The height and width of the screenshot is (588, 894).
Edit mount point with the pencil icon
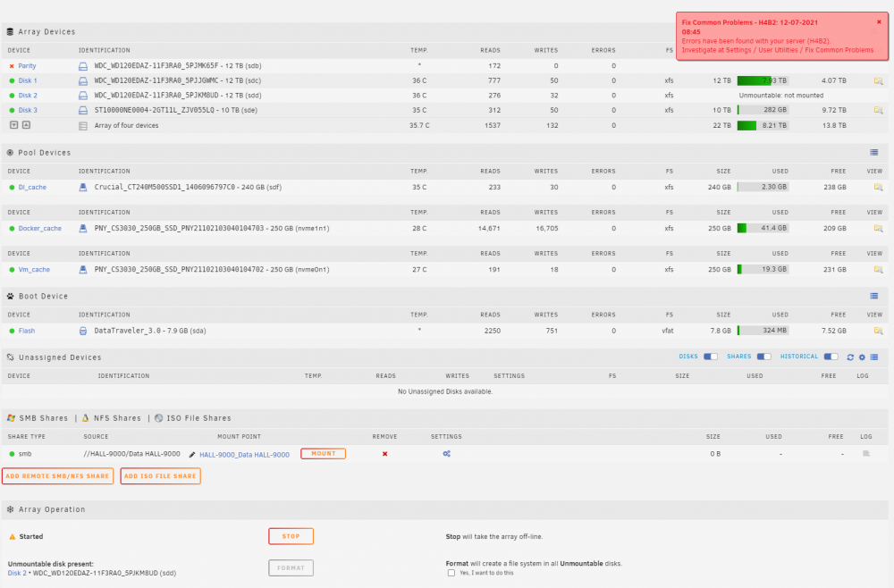click(192, 455)
